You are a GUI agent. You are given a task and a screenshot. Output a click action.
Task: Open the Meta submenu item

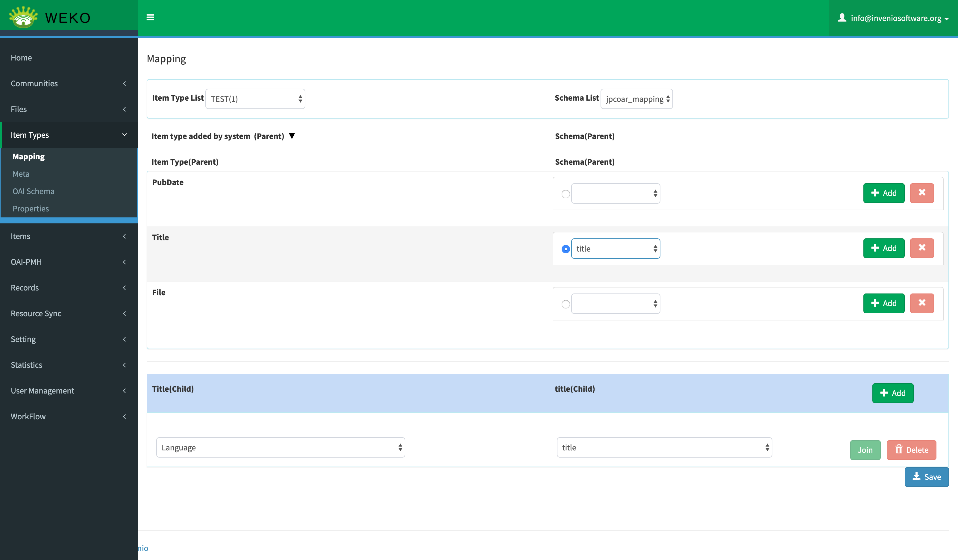click(21, 174)
